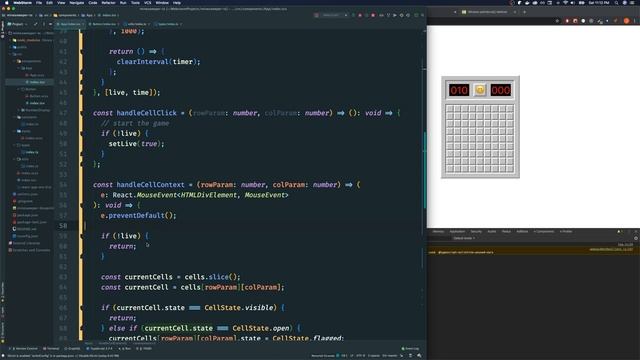
Task: Open the Tools menu
Action: coord(135,2)
